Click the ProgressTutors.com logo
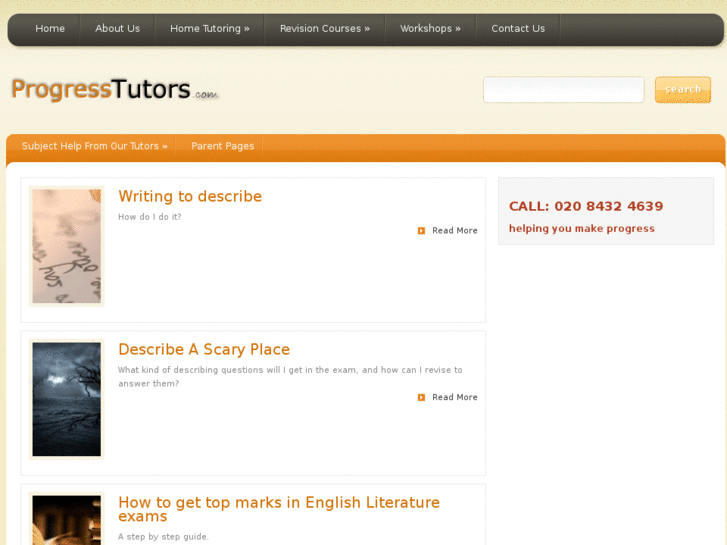This screenshot has height=545, width=727. click(115, 89)
